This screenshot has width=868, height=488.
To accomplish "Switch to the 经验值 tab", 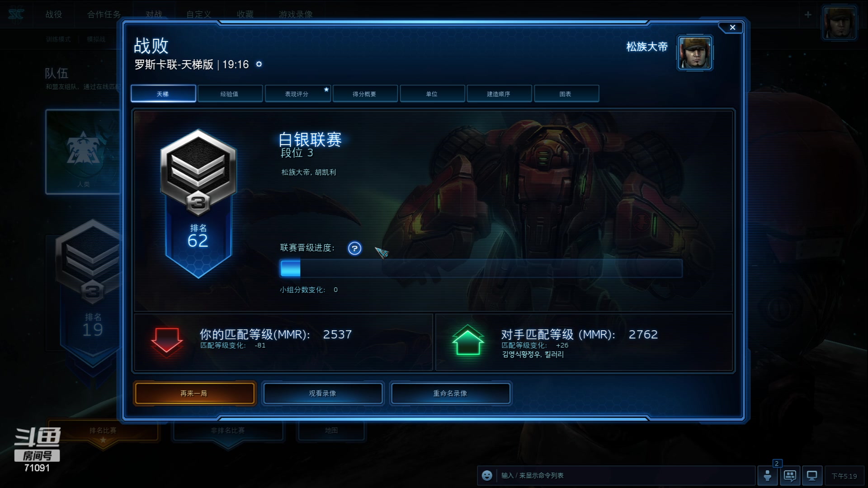I will click(230, 94).
